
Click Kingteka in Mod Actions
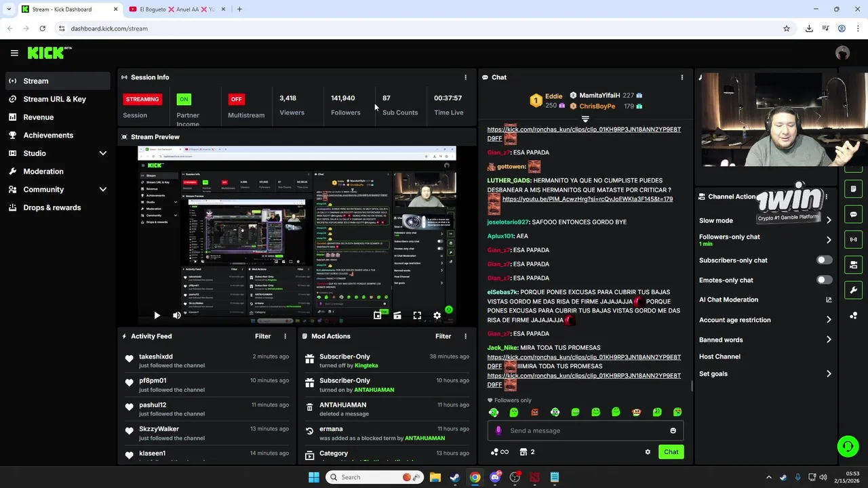pos(366,365)
